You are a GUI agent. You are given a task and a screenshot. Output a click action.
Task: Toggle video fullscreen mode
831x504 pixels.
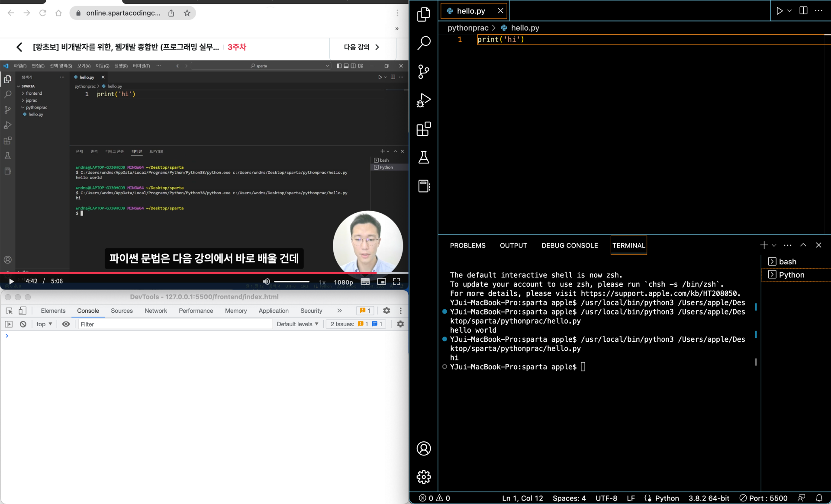[x=396, y=282]
